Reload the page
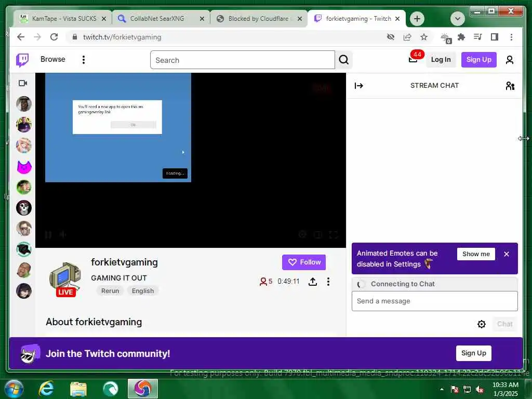This screenshot has height=399, width=532. tap(54, 37)
